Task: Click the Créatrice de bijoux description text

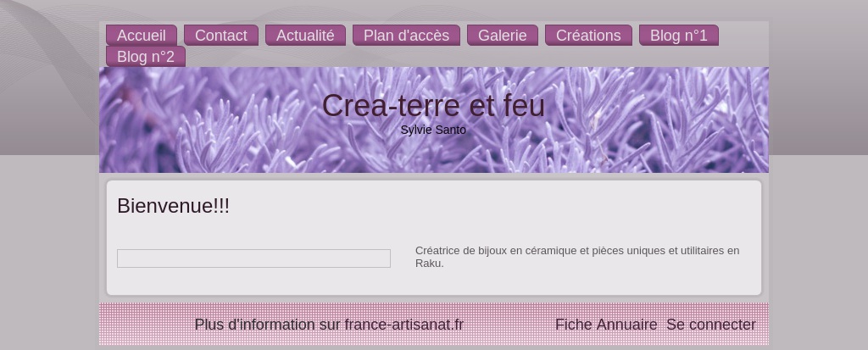Action: tap(577, 257)
